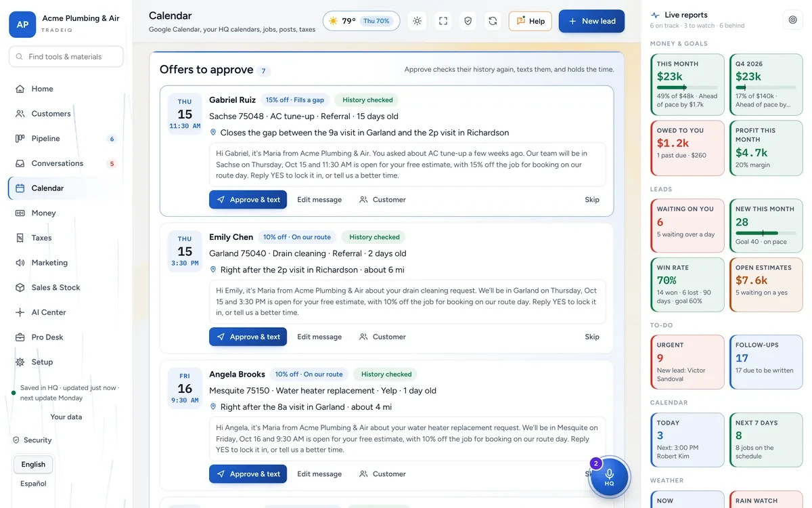
Task: Open Customers section
Action: pos(66,114)
